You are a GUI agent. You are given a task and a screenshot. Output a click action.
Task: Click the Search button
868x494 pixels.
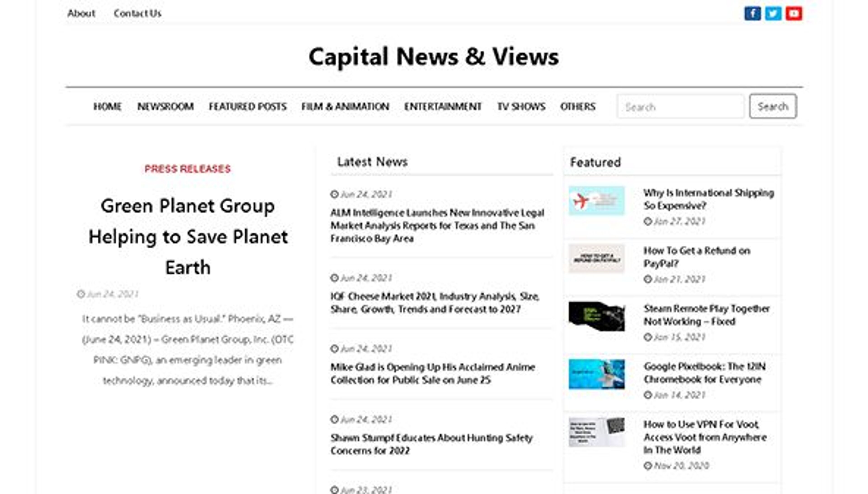click(773, 106)
